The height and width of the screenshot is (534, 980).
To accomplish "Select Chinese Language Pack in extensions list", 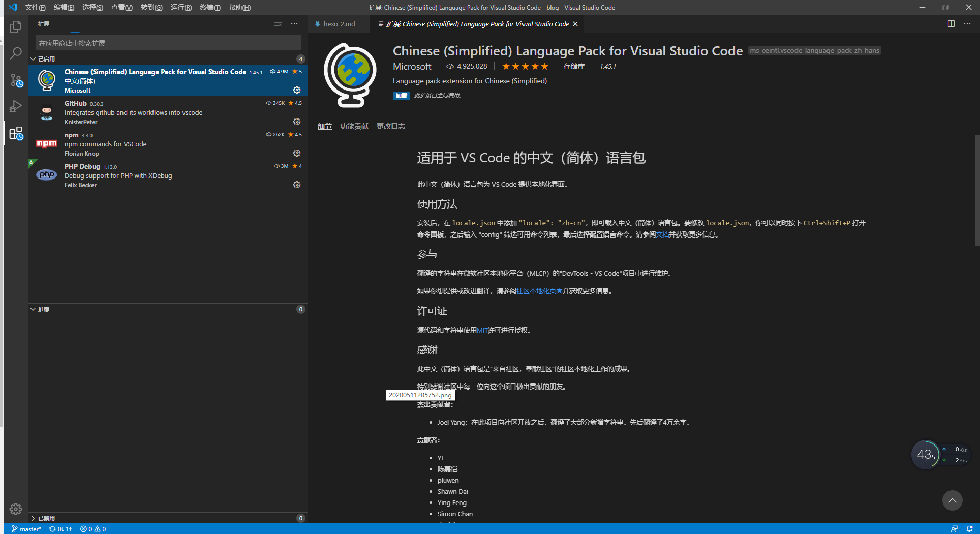I will pyautogui.click(x=168, y=80).
